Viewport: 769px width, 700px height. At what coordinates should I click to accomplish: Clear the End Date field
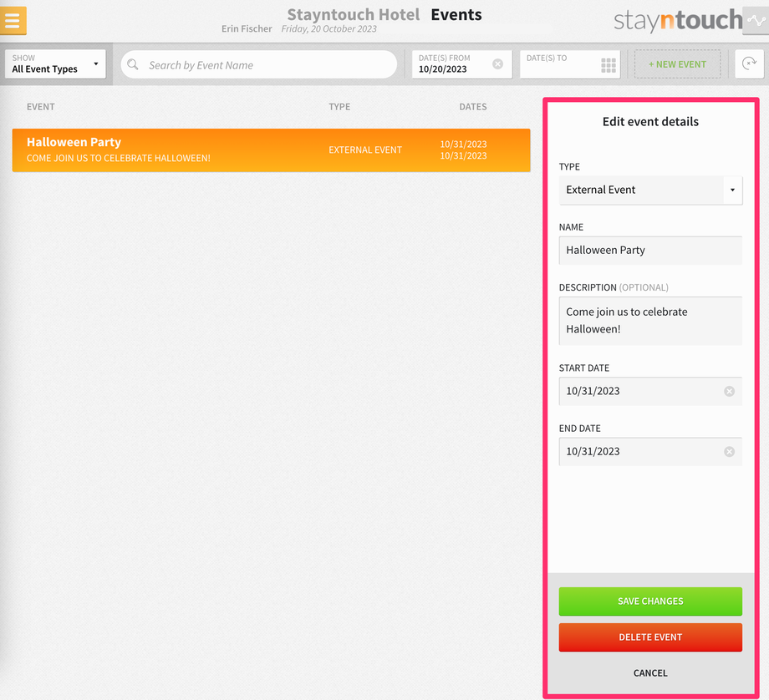(729, 451)
